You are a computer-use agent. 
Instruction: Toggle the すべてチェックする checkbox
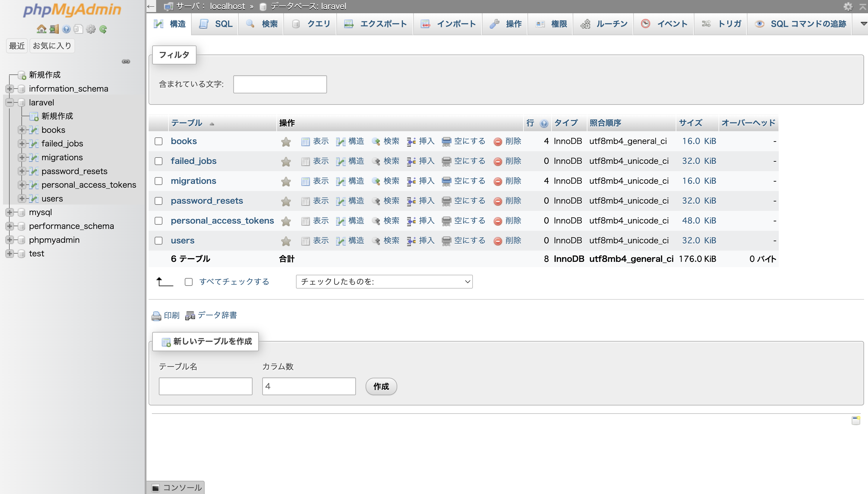(x=189, y=282)
